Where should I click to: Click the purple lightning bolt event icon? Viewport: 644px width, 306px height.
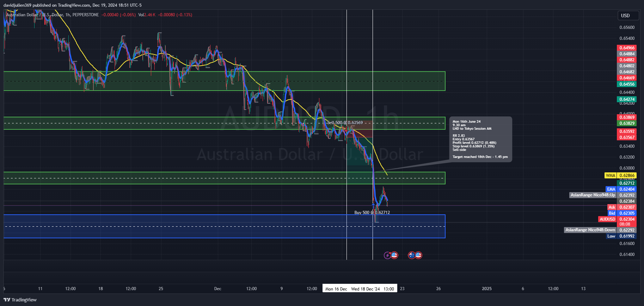pos(387,255)
